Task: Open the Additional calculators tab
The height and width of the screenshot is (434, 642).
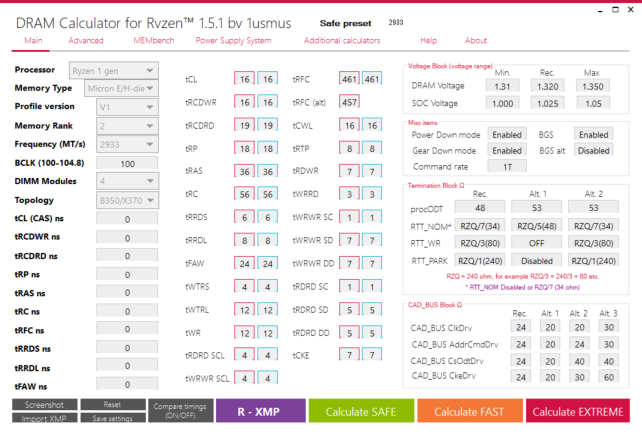Action: tap(341, 41)
